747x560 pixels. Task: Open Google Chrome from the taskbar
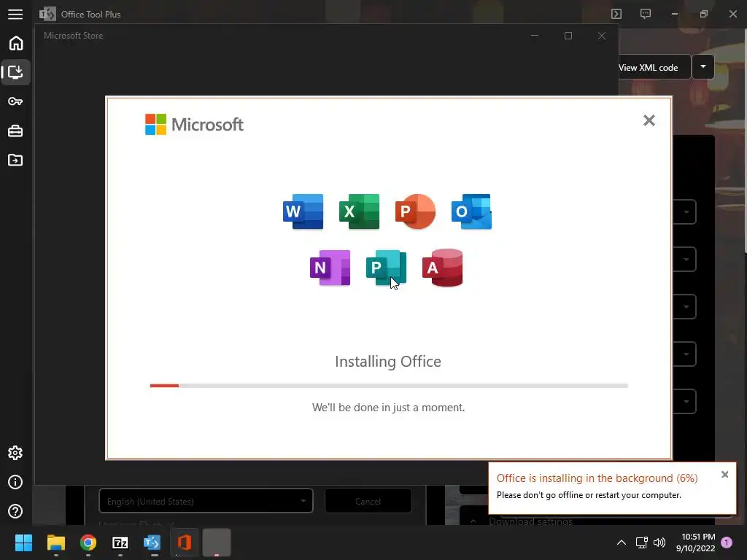88,542
